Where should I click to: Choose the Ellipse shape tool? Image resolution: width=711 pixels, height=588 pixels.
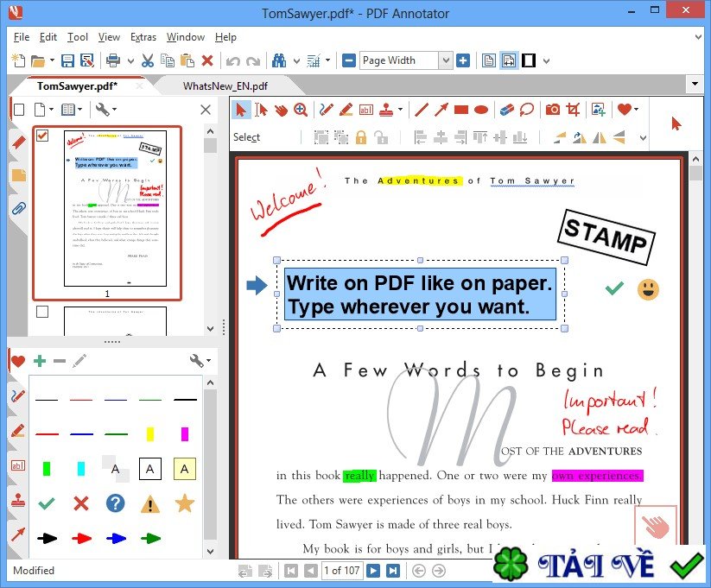pos(481,110)
